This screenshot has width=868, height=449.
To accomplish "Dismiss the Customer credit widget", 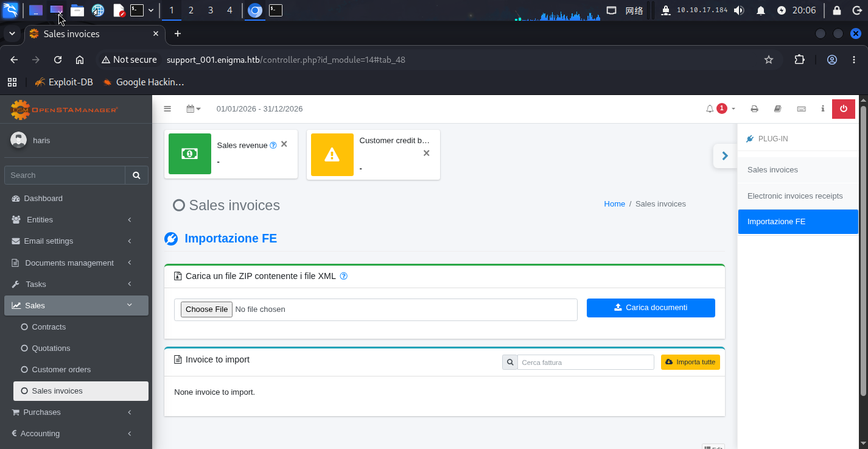I will (x=426, y=153).
